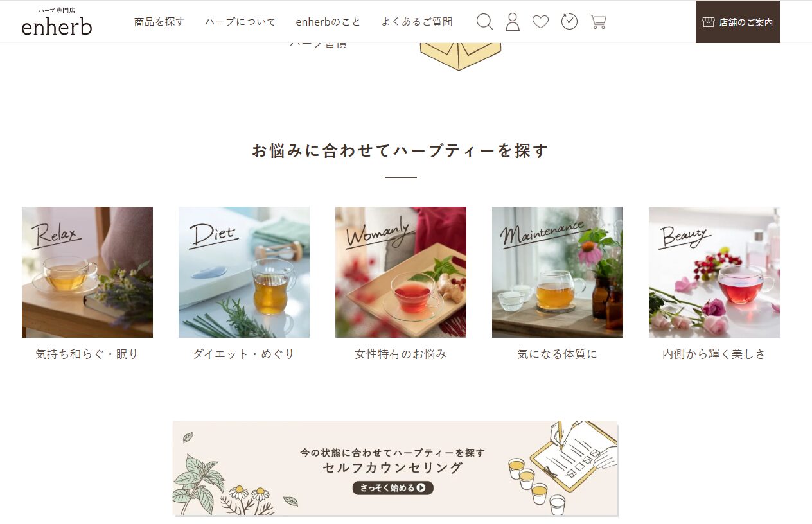The image size is (812, 524).
Task: Click the user account icon
Action: point(513,22)
